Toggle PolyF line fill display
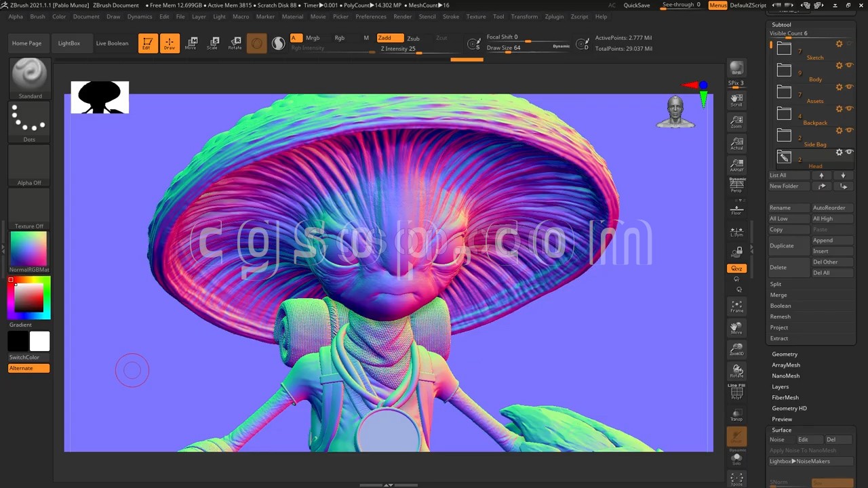Screen dimensions: 868x488 click(736, 392)
